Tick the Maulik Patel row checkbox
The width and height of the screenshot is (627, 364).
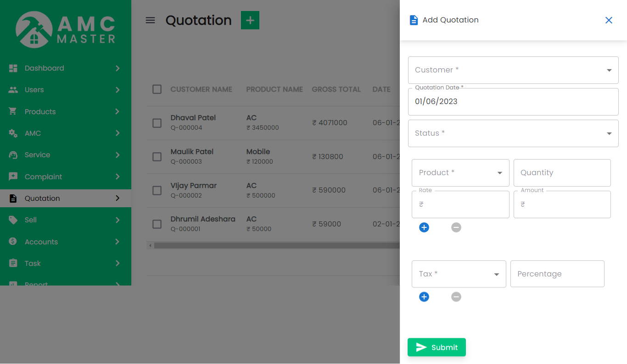[157, 157]
